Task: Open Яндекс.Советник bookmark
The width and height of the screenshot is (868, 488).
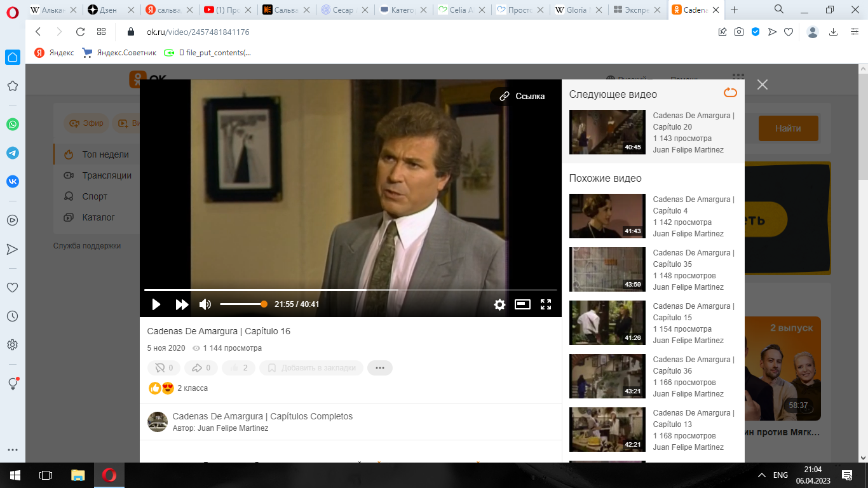Action: (119, 53)
